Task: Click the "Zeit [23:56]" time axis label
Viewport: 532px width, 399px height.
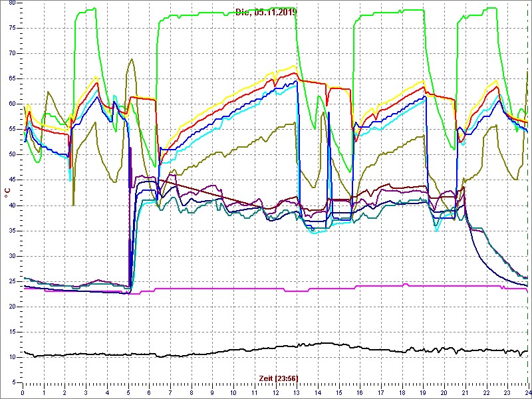Action: coord(278,378)
